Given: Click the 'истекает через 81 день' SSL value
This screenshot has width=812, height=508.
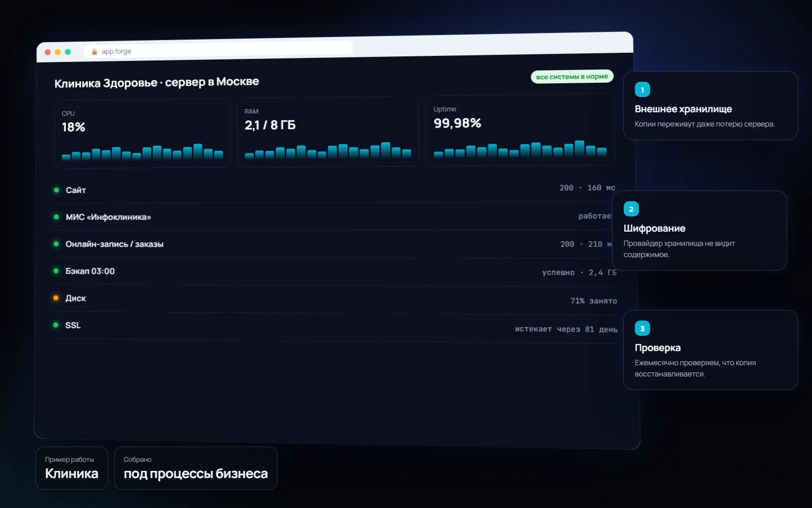Looking at the screenshot, I should pos(566,329).
